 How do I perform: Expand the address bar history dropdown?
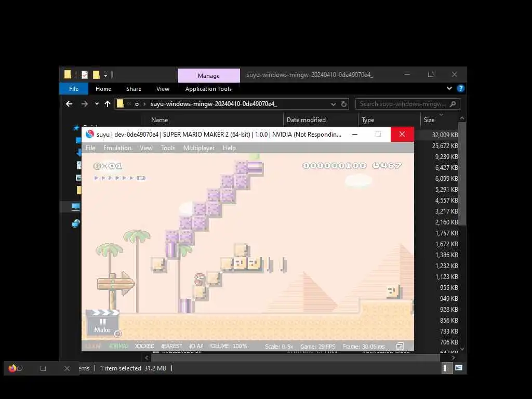click(333, 104)
